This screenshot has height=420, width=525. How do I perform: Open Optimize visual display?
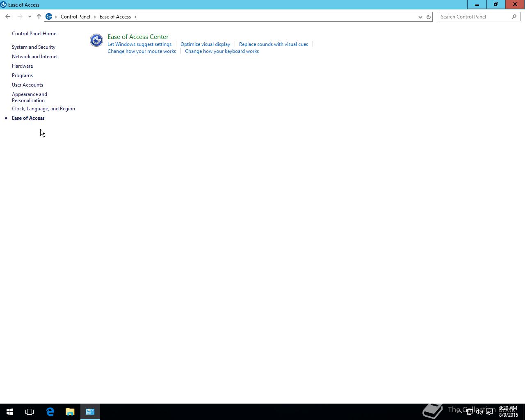coord(205,44)
